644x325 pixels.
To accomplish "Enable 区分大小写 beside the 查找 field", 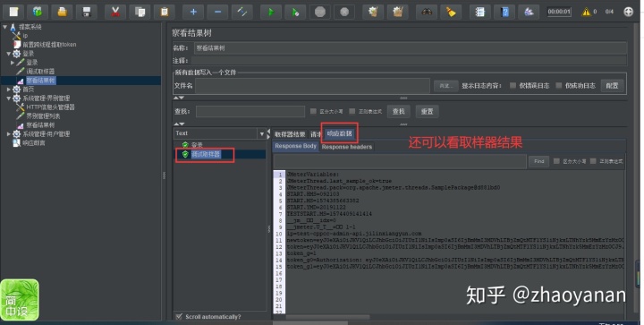I will 313,111.
